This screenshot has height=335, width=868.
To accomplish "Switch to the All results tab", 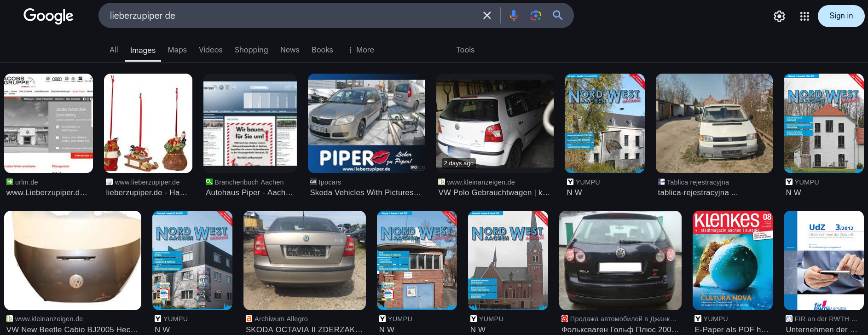I will (114, 50).
